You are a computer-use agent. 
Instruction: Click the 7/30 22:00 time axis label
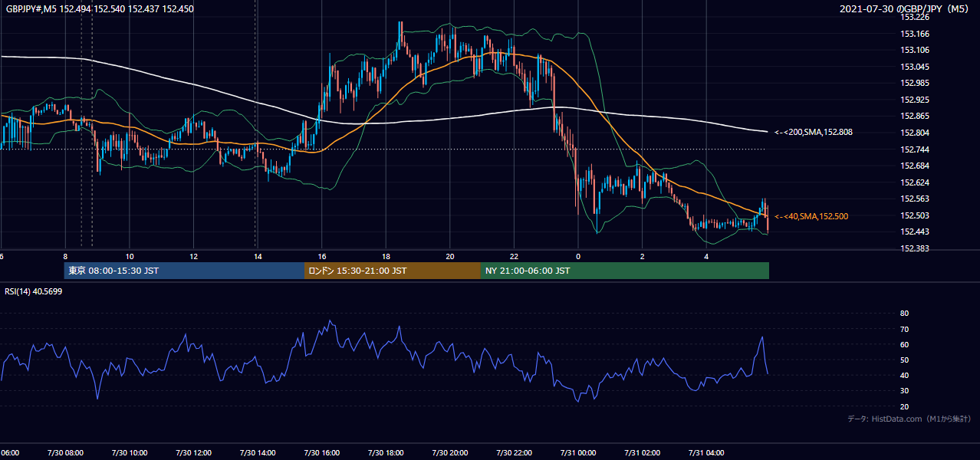click(514, 452)
